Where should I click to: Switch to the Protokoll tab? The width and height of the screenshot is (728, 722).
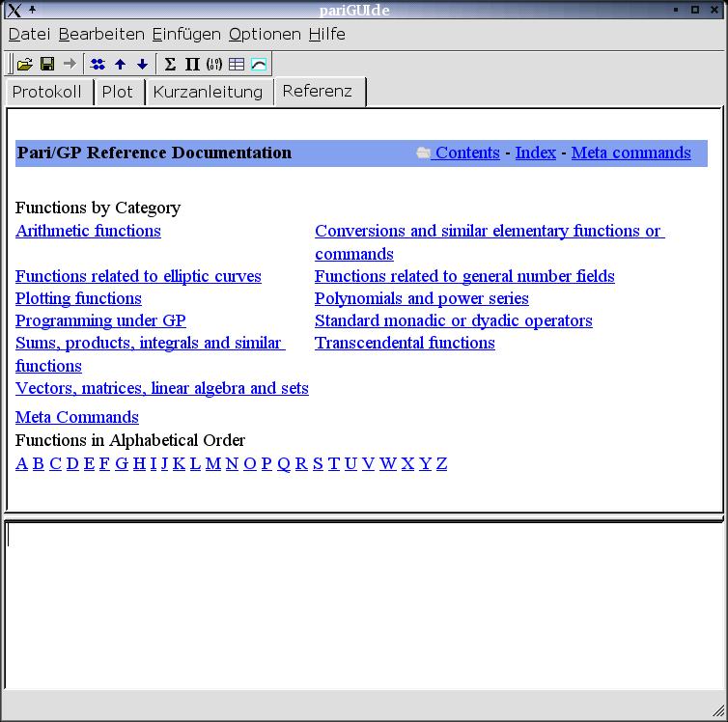(47, 92)
